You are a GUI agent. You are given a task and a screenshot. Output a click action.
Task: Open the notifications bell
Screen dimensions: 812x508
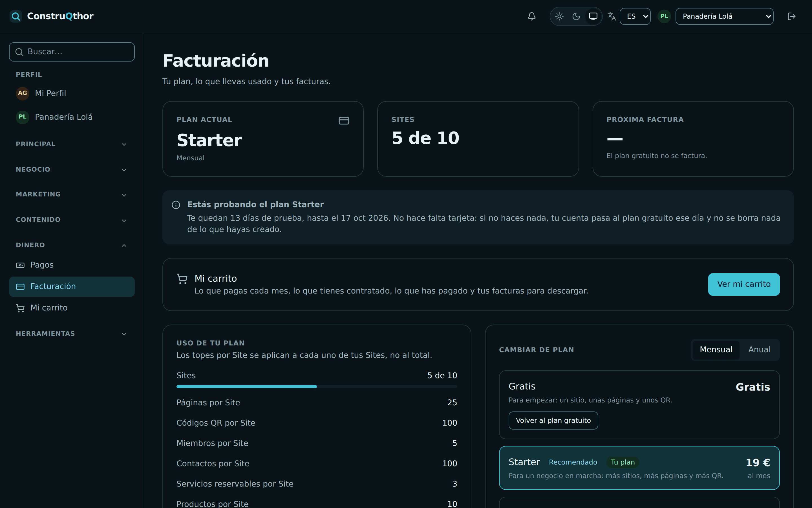click(531, 16)
